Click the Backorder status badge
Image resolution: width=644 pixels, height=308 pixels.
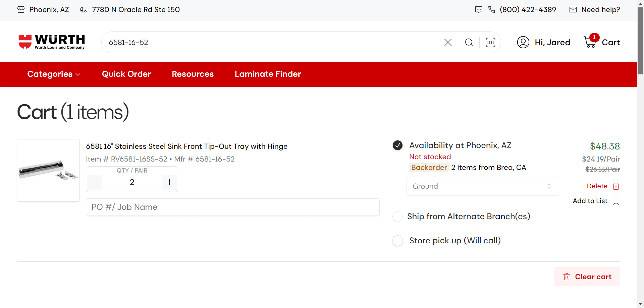coord(429,168)
